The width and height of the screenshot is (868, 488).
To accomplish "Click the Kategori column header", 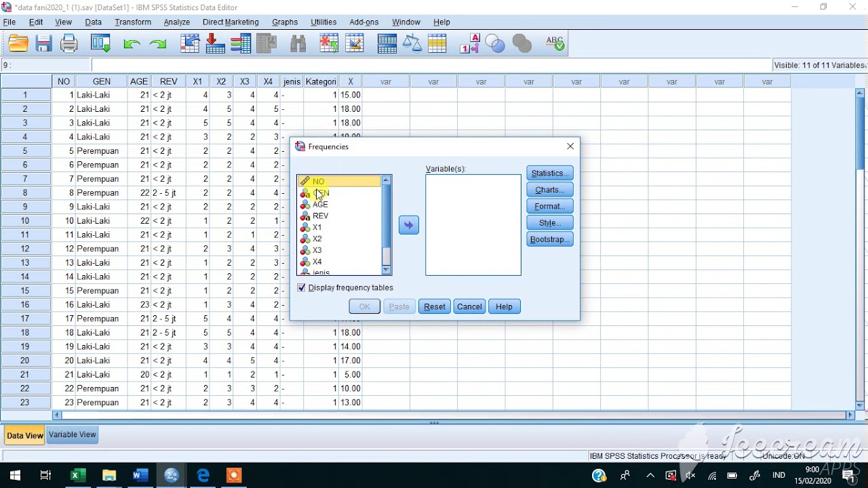I will (x=321, y=81).
